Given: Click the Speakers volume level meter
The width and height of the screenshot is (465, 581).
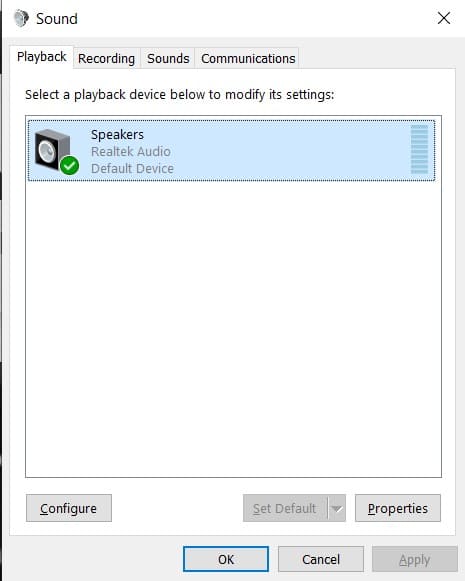Looking at the screenshot, I should tap(419, 149).
